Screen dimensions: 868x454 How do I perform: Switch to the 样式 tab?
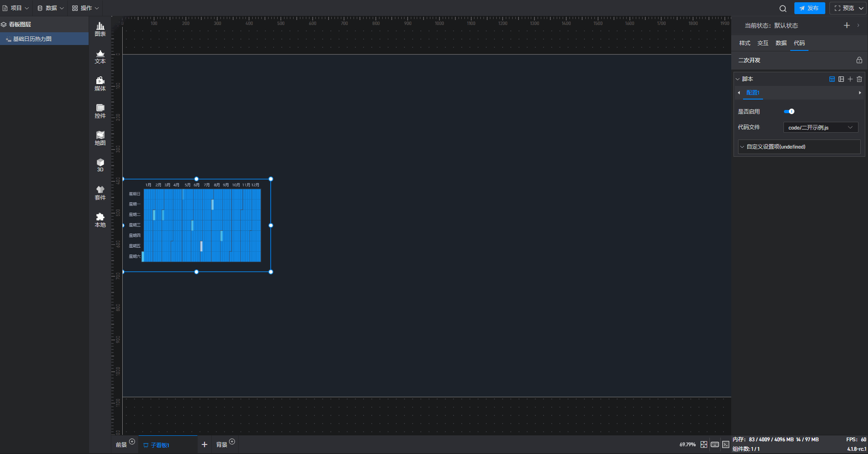[x=744, y=43]
